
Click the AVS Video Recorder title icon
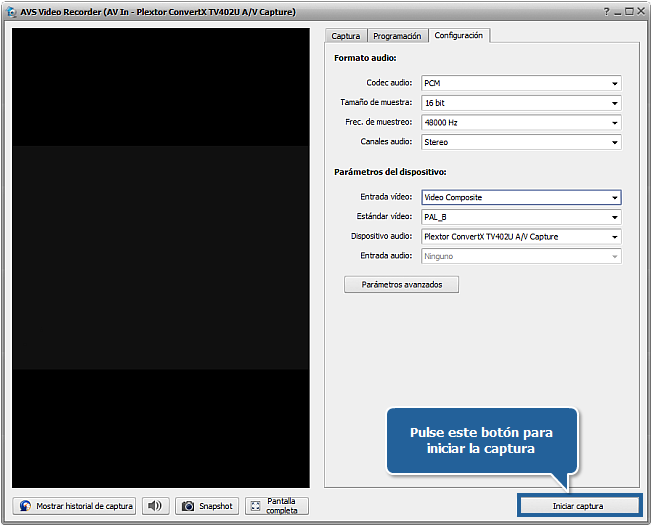pyautogui.click(x=12, y=12)
